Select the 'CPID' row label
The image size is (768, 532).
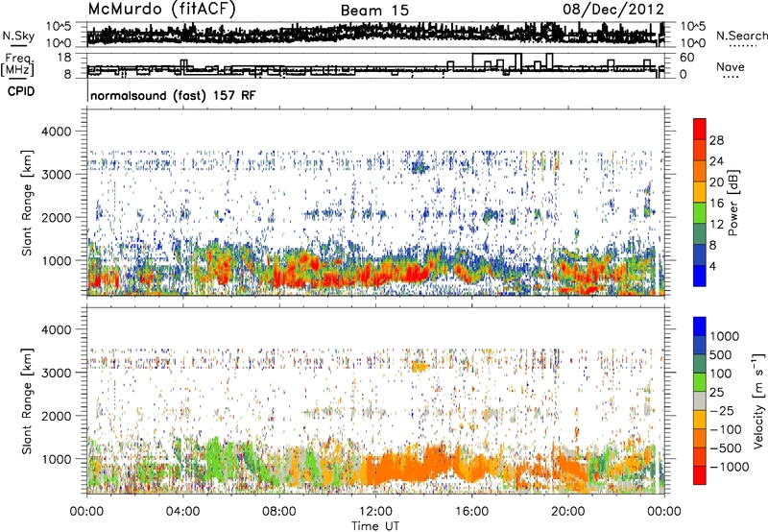tap(21, 91)
